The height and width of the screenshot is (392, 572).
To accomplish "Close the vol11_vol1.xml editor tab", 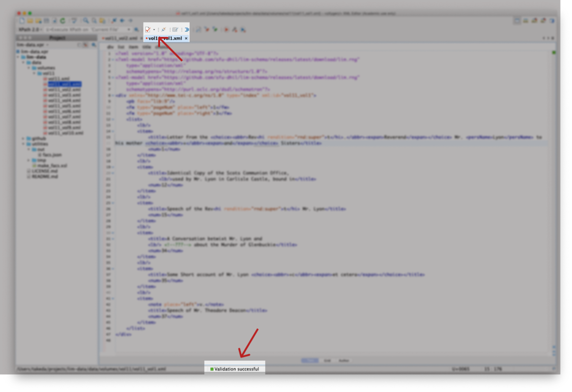I will click(x=186, y=38).
